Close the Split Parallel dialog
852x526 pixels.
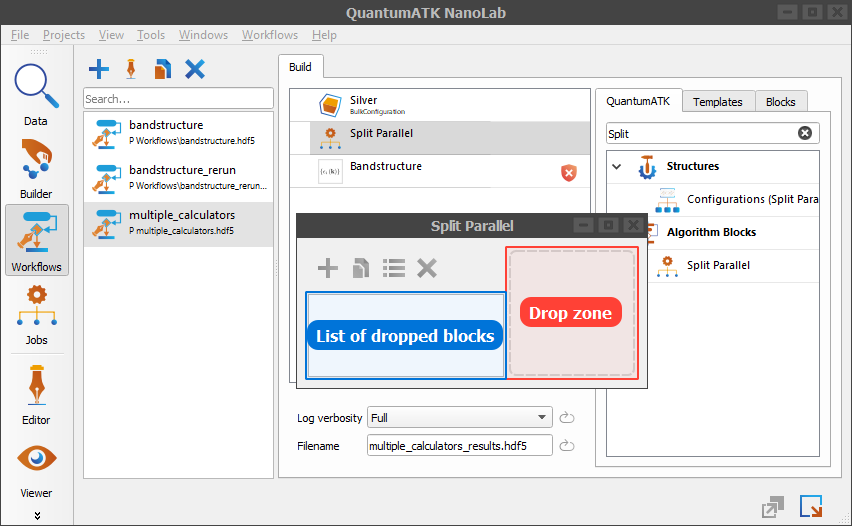tap(633, 225)
